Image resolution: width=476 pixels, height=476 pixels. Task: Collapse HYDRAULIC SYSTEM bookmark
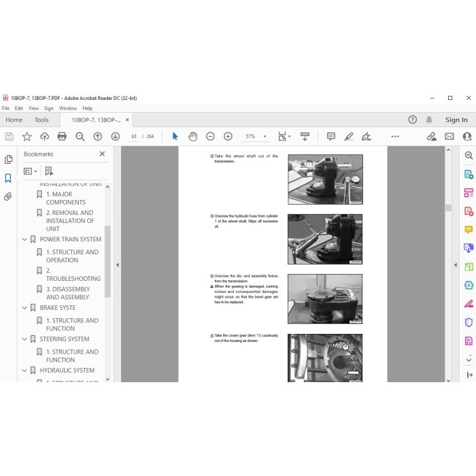coord(24,371)
